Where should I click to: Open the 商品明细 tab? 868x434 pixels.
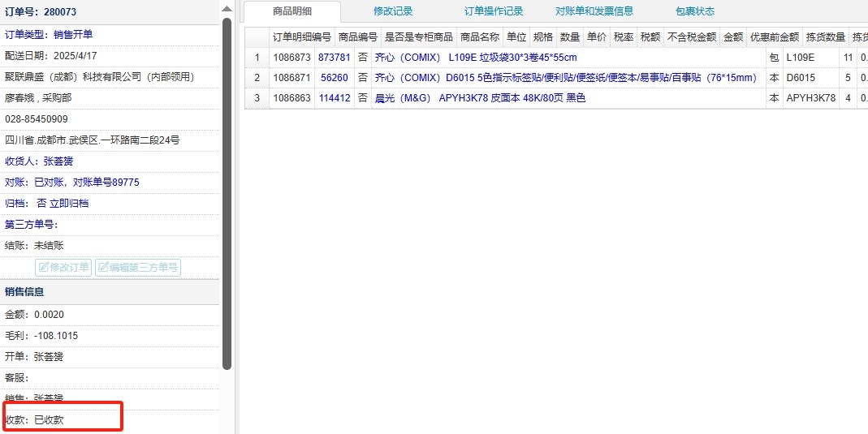[x=292, y=11]
